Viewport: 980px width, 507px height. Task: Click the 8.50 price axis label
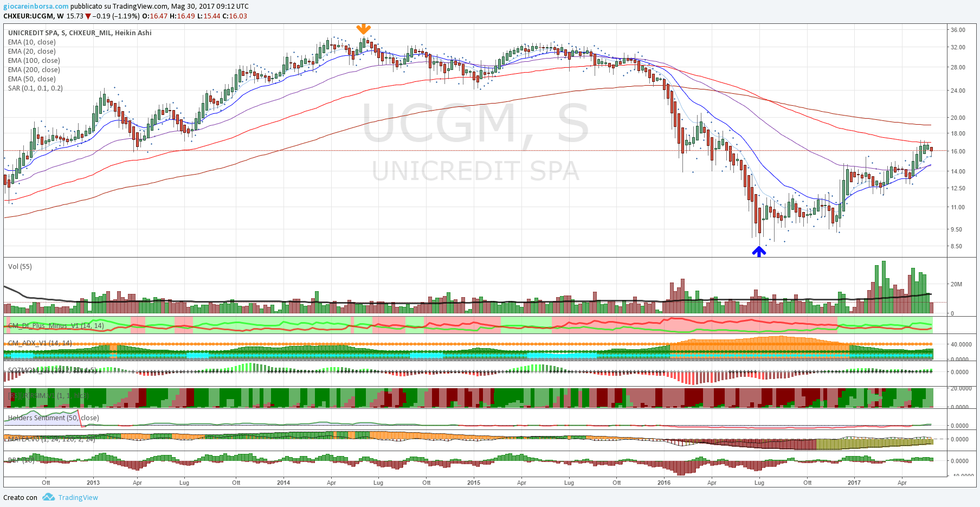956,246
